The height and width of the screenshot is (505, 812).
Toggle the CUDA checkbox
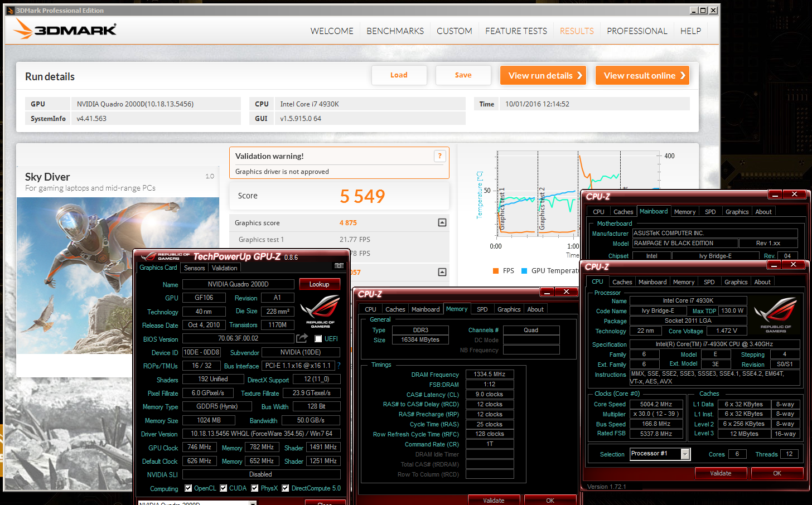(x=224, y=488)
